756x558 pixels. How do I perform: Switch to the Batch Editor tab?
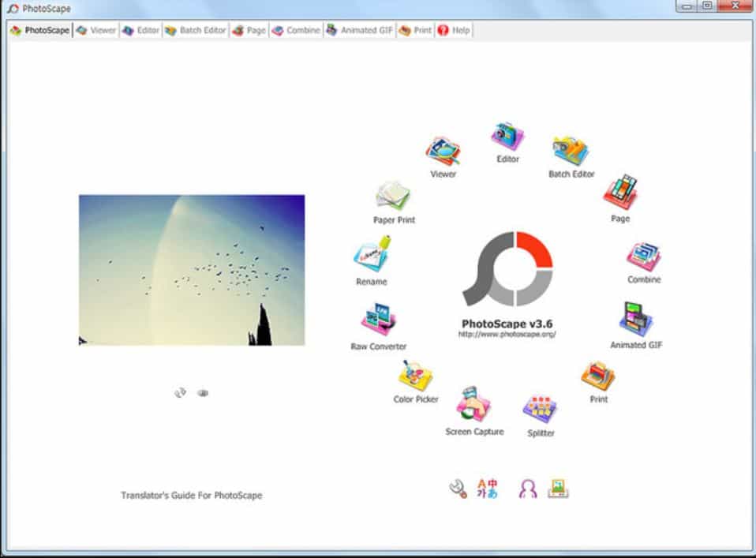(x=196, y=30)
